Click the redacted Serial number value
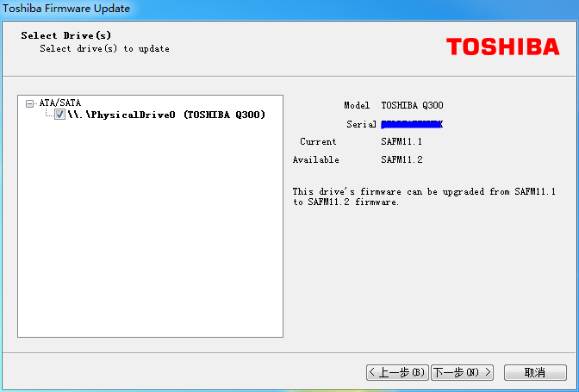This screenshot has height=392, width=579. tap(412, 124)
